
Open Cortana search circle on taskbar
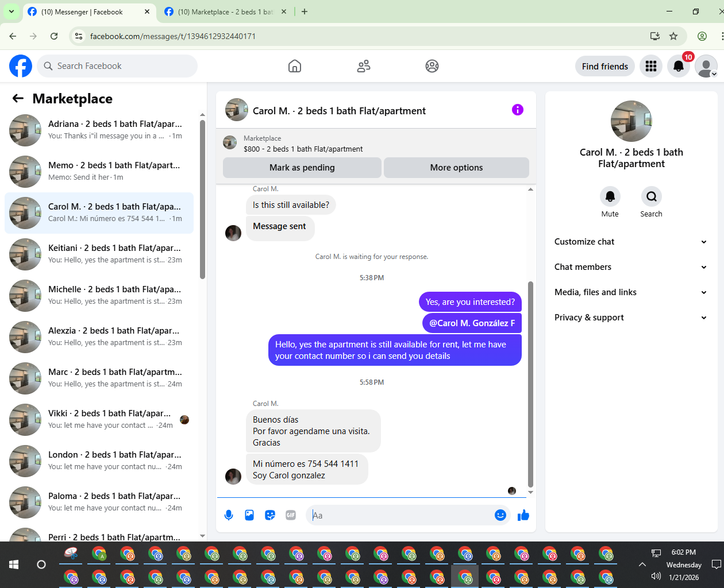(x=41, y=564)
